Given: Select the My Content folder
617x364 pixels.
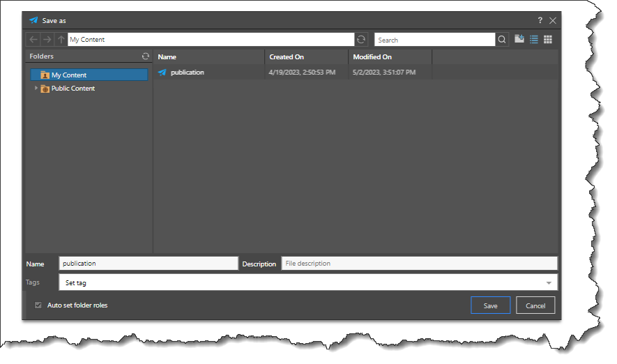Looking at the screenshot, I should click(68, 75).
